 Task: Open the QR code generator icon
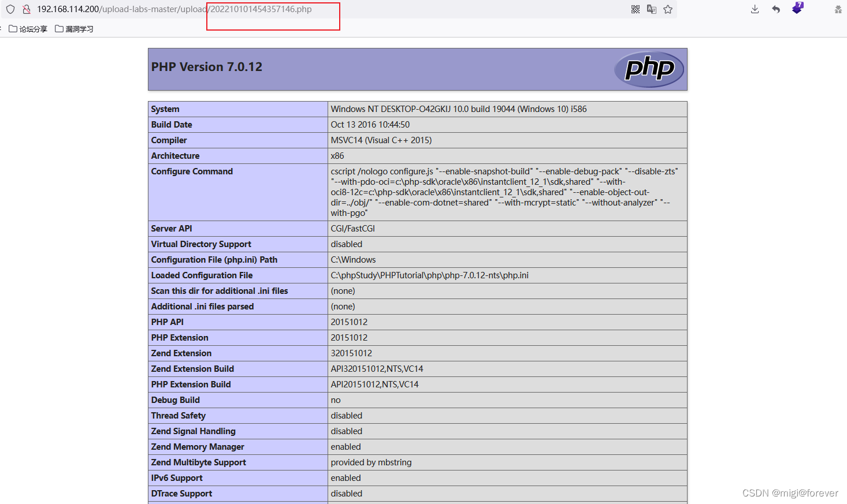pos(636,9)
